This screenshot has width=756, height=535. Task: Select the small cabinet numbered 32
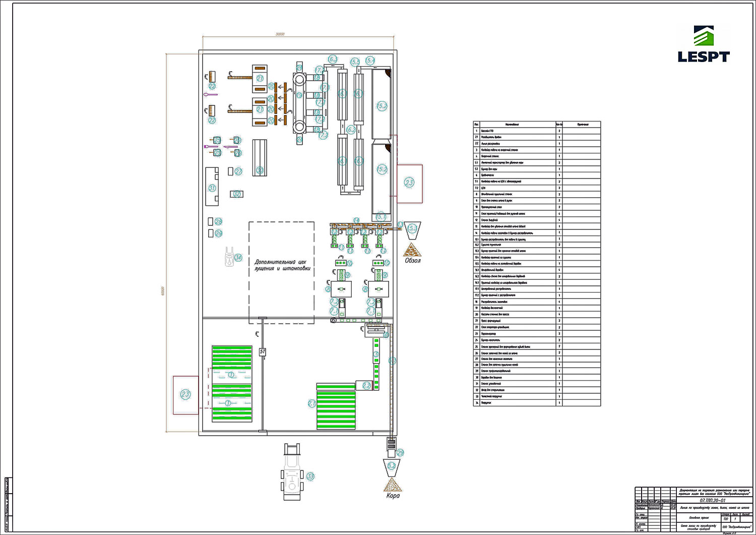[236, 194]
